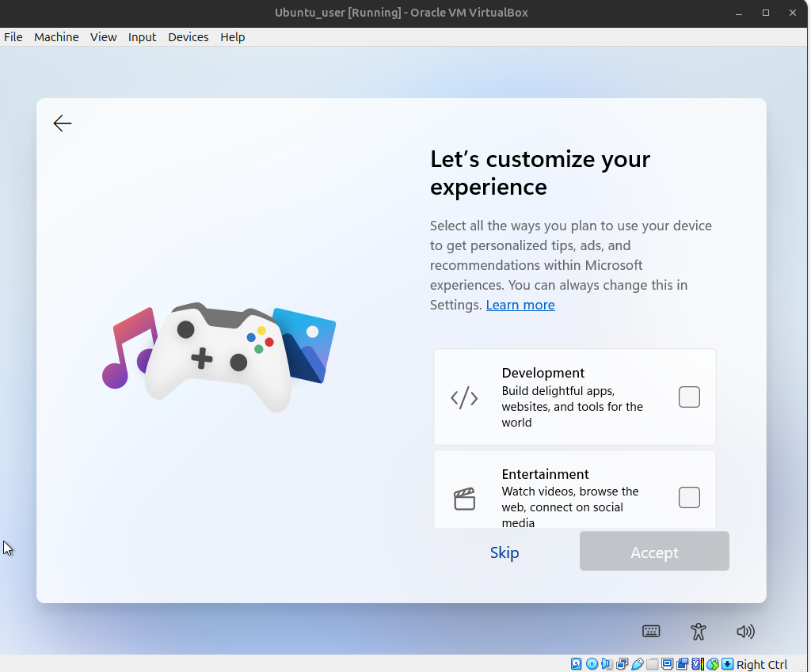Go back using the left arrow icon
The width and height of the screenshot is (811, 672).
(63, 123)
